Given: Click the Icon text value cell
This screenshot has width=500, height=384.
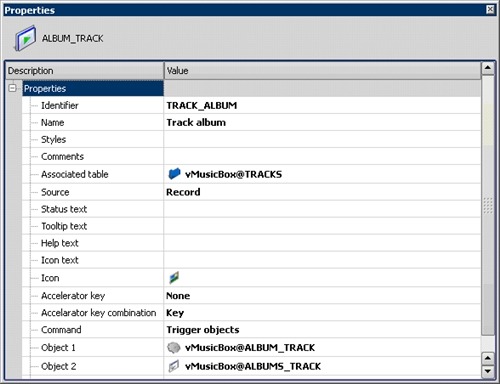Looking at the screenshot, I should tap(322, 260).
